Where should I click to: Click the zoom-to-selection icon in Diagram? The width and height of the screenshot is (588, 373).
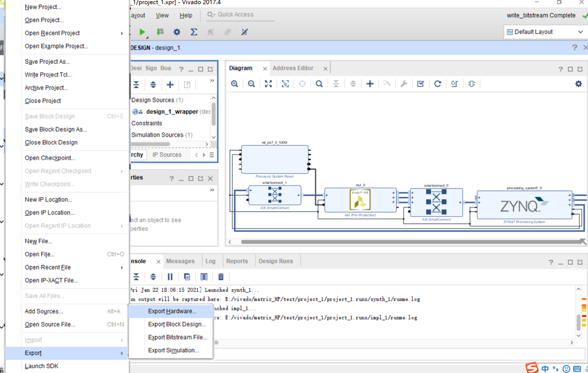pyautogui.click(x=285, y=84)
